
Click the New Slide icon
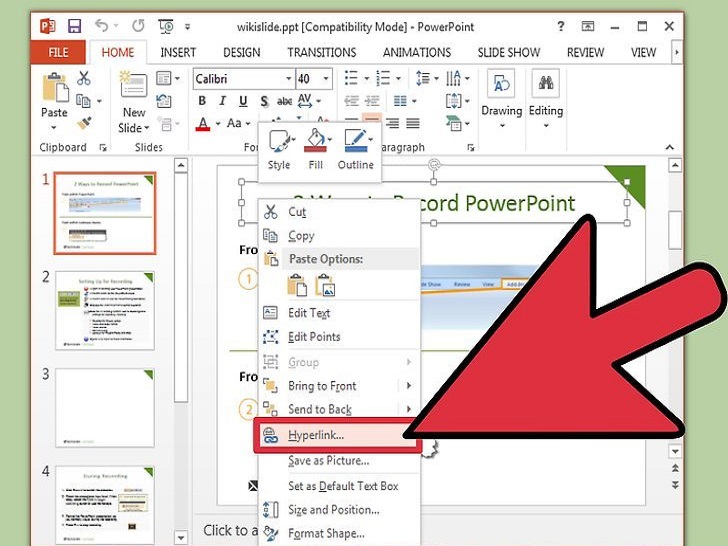pos(133,84)
